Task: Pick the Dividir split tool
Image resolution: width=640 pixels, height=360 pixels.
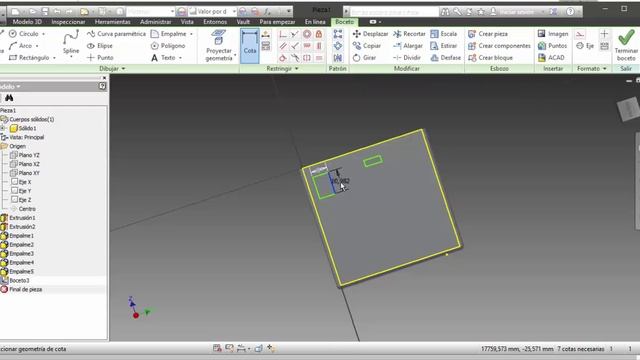Action: coord(407,58)
